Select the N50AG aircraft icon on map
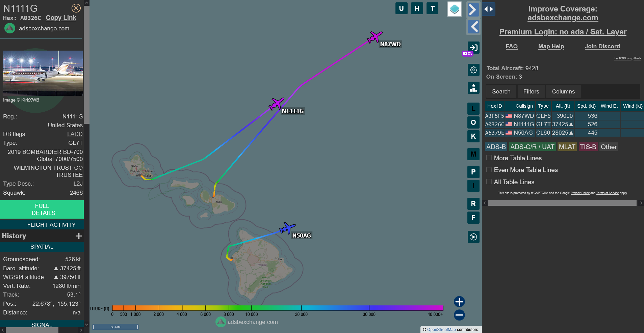644x333 pixels. point(287,228)
